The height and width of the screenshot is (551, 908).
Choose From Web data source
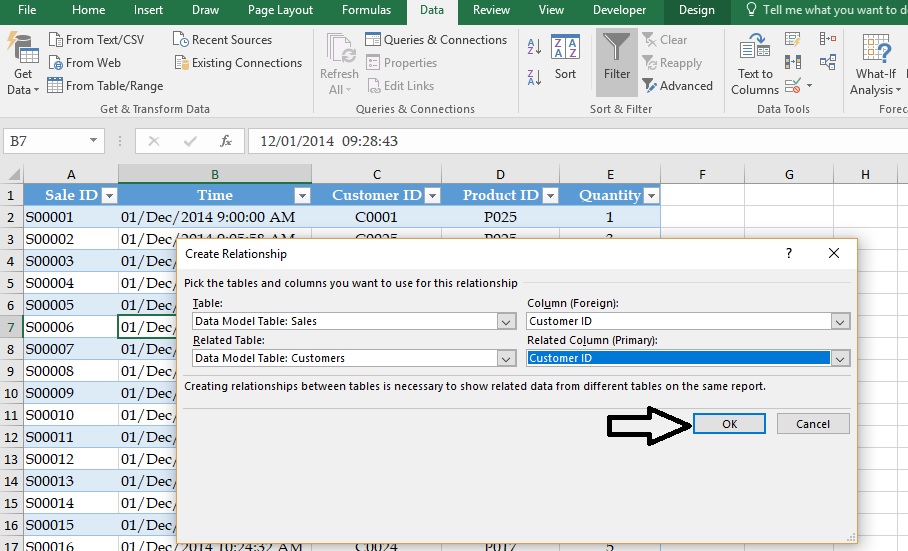85,63
